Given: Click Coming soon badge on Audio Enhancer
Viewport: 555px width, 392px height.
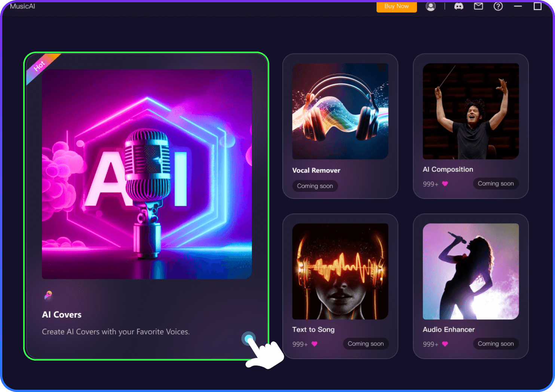Looking at the screenshot, I should [x=496, y=344].
